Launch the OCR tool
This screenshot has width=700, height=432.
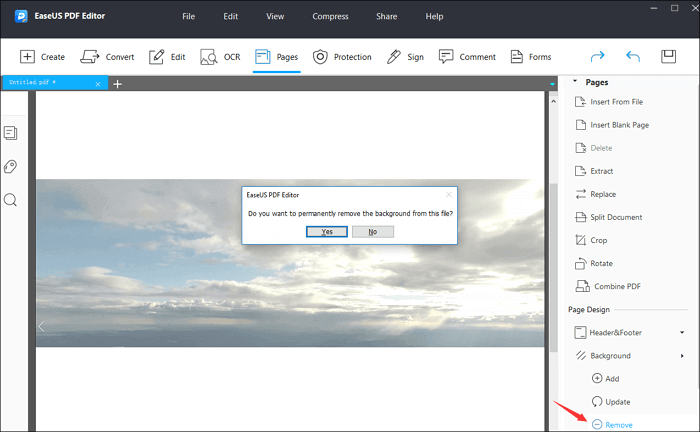tap(220, 57)
